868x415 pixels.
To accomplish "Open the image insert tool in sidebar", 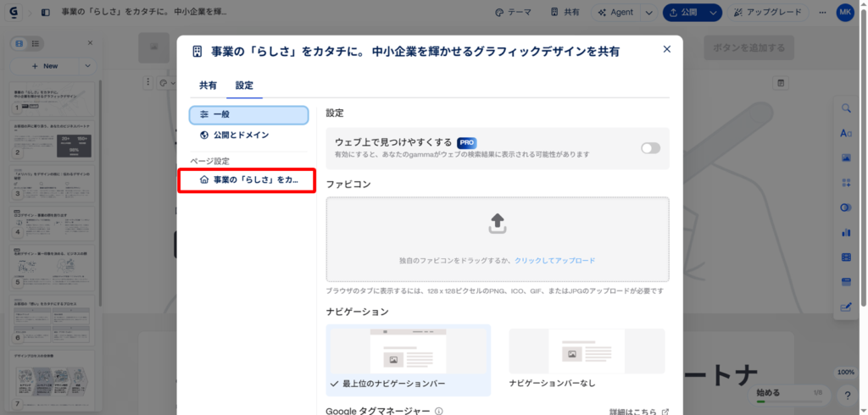I will (845, 158).
